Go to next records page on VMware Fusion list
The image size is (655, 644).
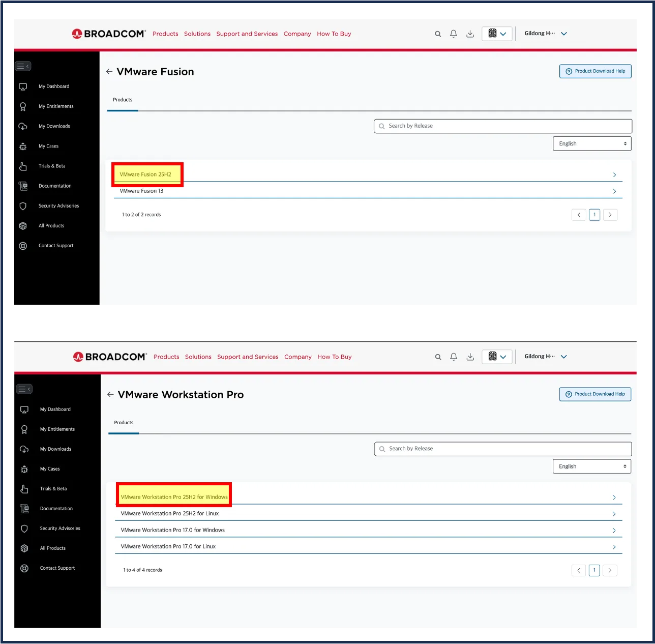pos(610,215)
